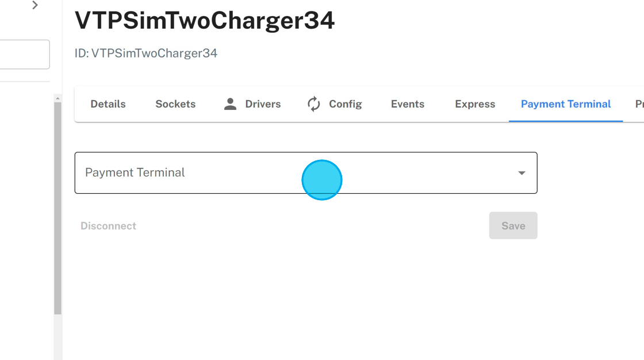Click the dropdown arrow in Payment Terminal field
The image size is (644, 360).
(x=522, y=173)
